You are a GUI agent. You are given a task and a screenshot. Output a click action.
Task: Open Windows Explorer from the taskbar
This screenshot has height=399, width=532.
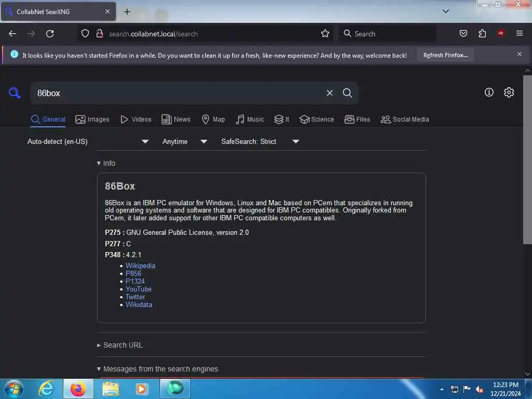[x=110, y=389]
